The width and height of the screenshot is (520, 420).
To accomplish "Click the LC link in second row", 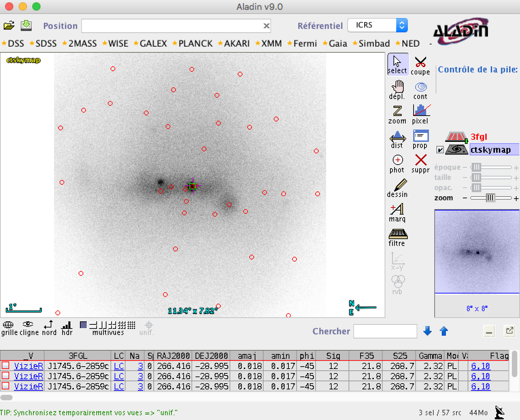I will pyautogui.click(x=119, y=376).
